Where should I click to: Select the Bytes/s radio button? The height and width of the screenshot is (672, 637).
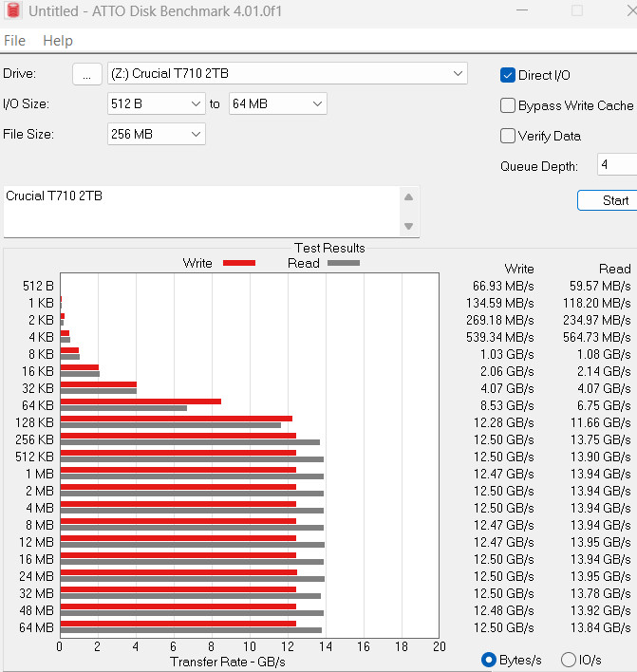[x=489, y=660]
